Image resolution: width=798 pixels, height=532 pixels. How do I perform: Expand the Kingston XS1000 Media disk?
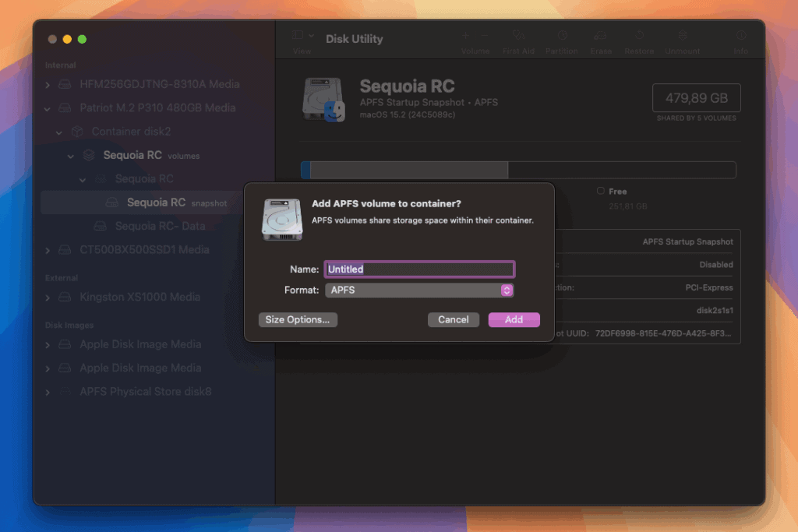(48, 298)
